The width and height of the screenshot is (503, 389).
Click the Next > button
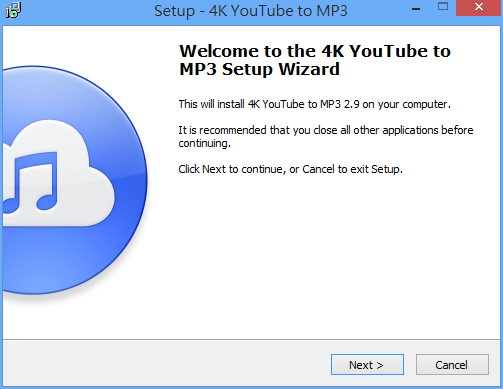tap(367, 365)
